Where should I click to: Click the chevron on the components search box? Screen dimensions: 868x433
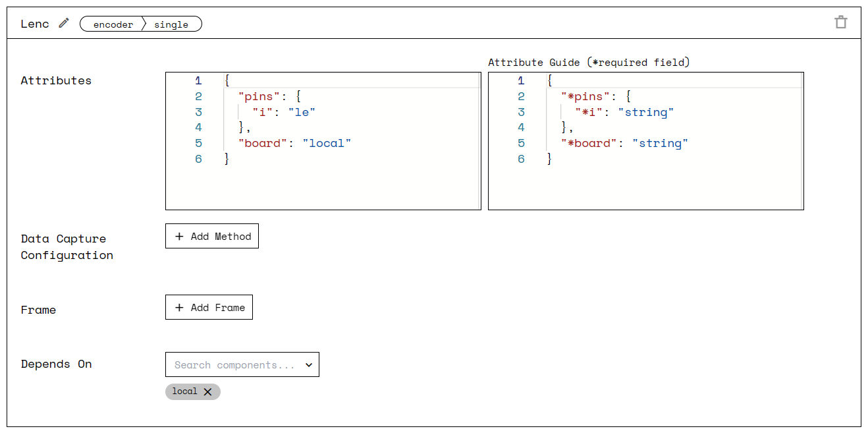click(x=309, y=364)
